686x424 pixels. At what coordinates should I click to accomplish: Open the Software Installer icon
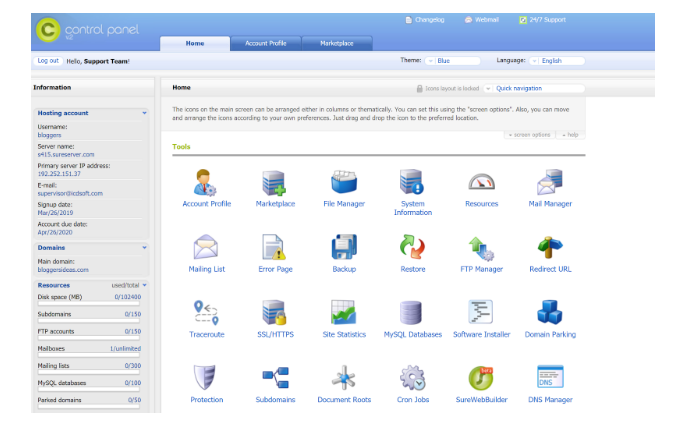[480, 312]
